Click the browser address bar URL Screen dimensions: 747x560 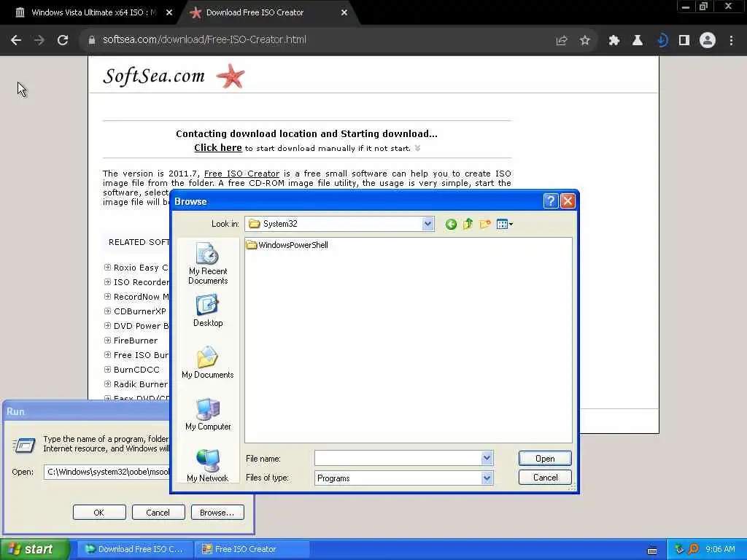point(204,40)
